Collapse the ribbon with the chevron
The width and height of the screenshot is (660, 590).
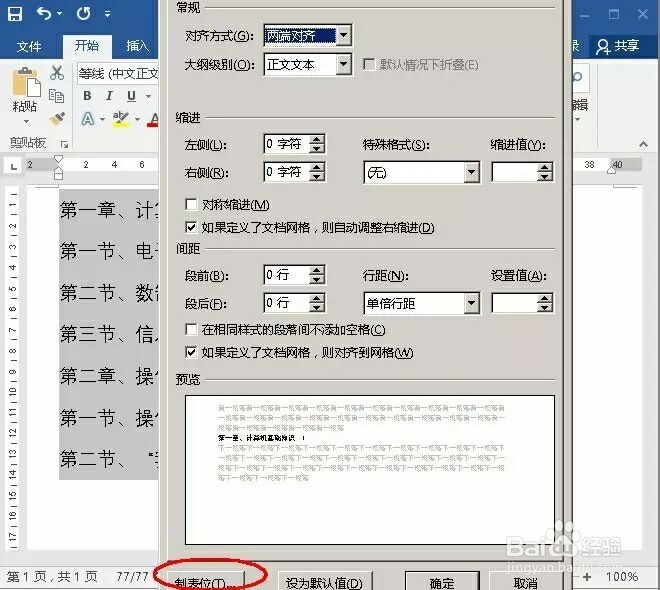[643, 144]
